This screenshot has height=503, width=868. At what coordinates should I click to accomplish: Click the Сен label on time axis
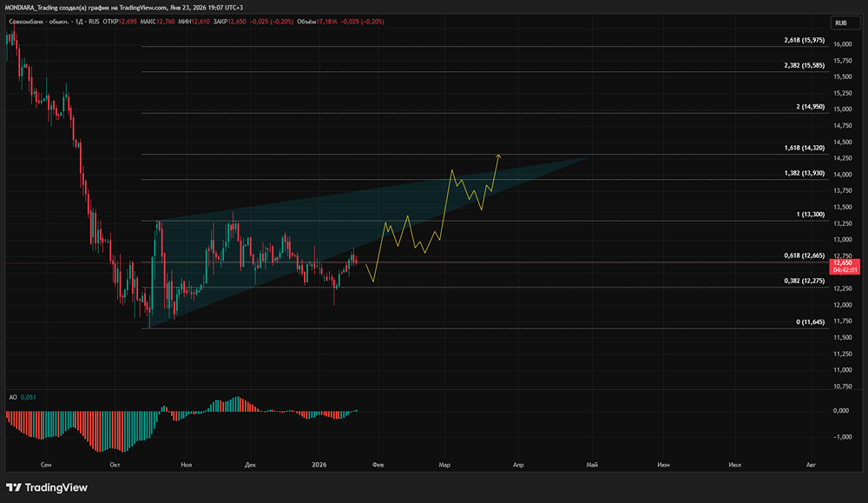[46, 465]
